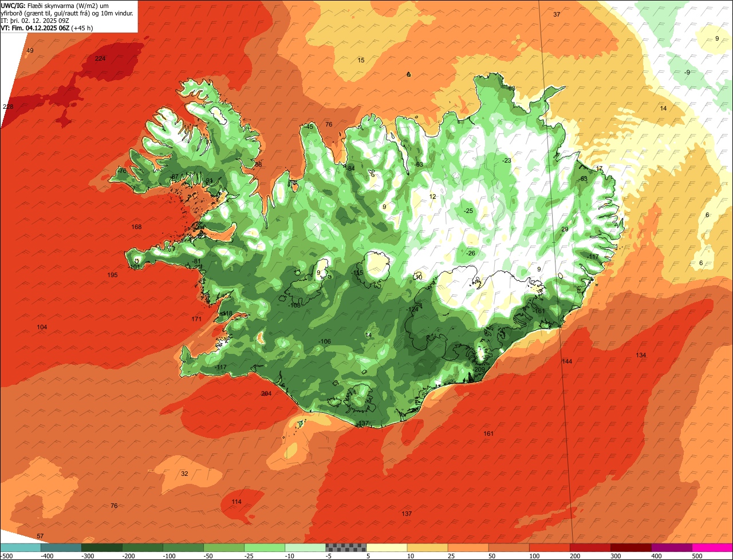
Task: Click the '134' value in the southeast sea
Action: [641, 355]
